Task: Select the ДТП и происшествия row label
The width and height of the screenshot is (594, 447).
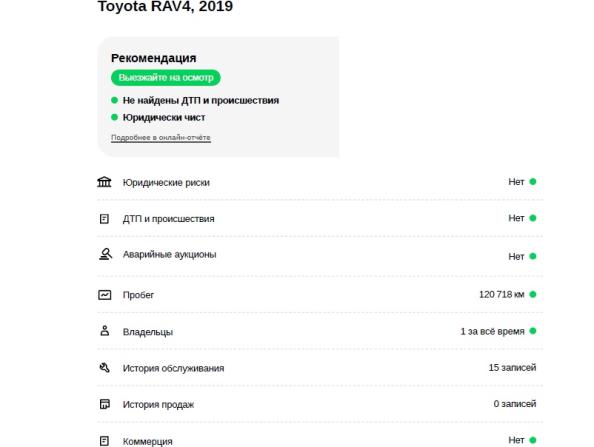Action: pos(169,219)
